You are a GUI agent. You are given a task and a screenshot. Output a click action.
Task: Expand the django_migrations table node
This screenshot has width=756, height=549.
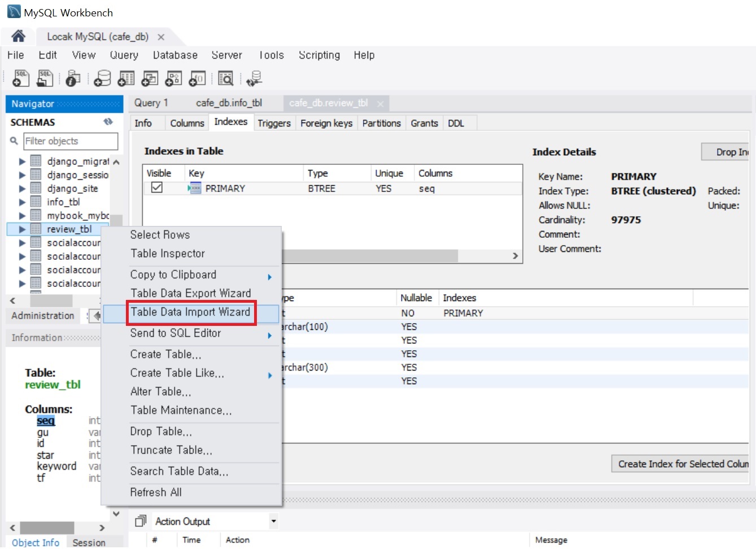22,162
